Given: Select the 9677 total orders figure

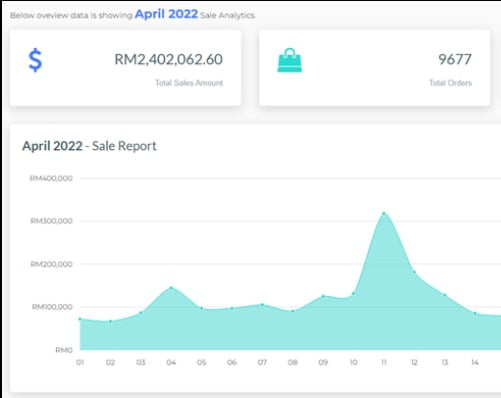Looking at the screenshot, I should [x=455, y=59].
